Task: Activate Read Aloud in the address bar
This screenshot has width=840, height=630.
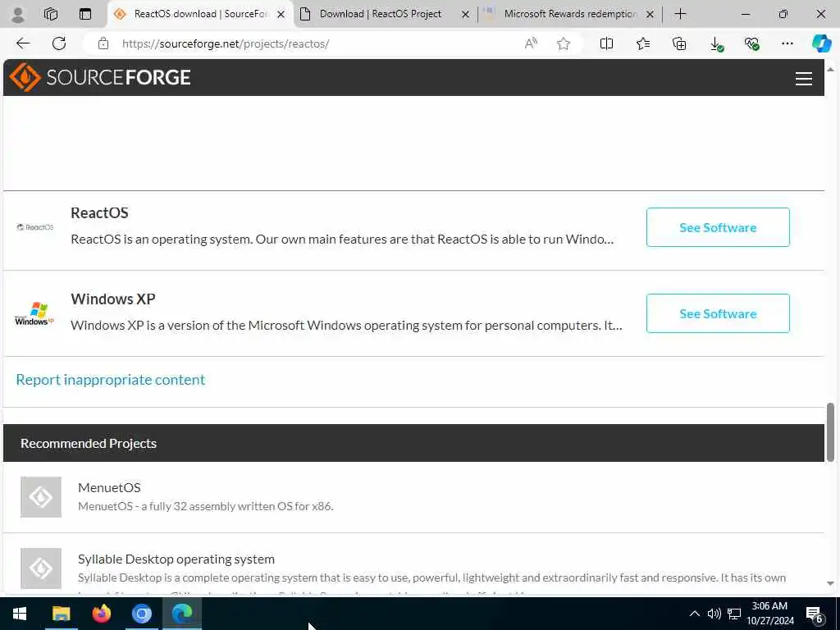Action: click(x=531, y=44)
